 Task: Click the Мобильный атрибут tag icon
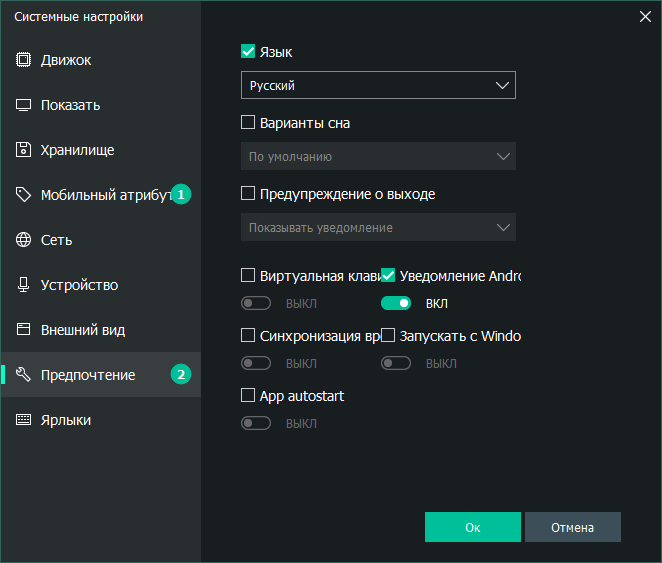24,195
